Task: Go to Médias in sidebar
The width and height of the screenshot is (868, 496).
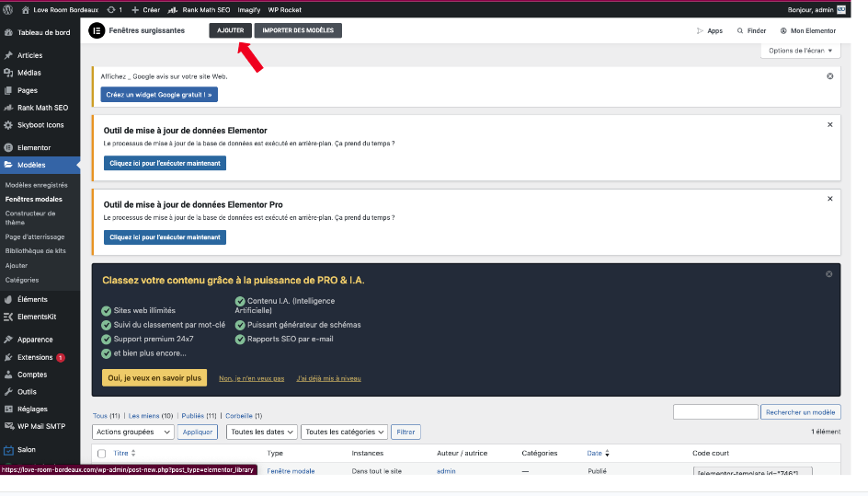Action: pyautogui.click(x=29, y=73)
